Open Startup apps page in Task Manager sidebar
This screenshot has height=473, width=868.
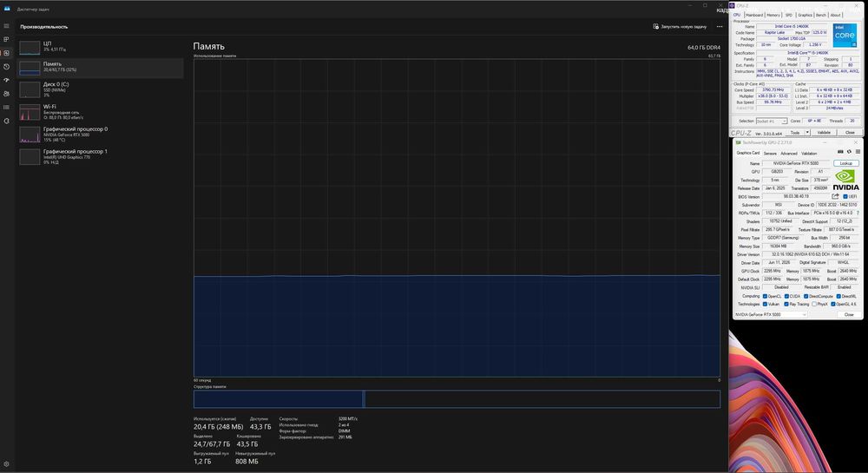[x=7, y=80]
